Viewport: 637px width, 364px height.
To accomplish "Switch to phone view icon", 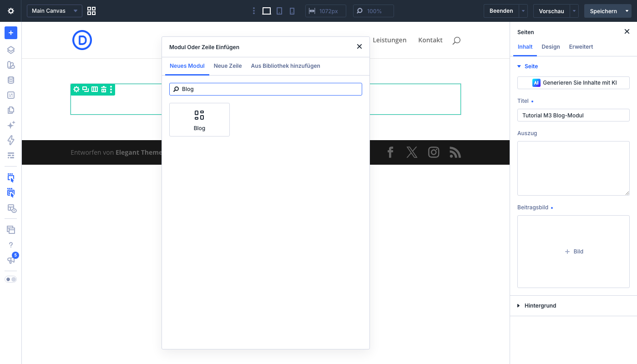I will [x=292, y=11].
